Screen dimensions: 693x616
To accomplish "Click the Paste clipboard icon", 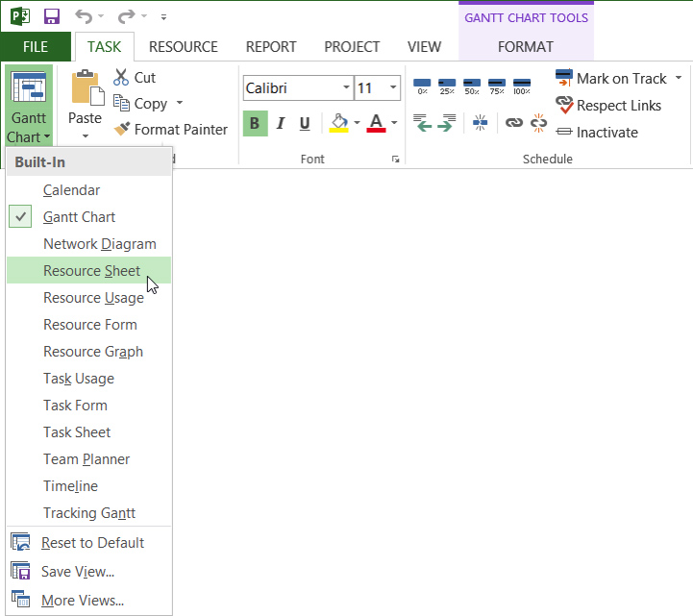I will click(87, 87).
